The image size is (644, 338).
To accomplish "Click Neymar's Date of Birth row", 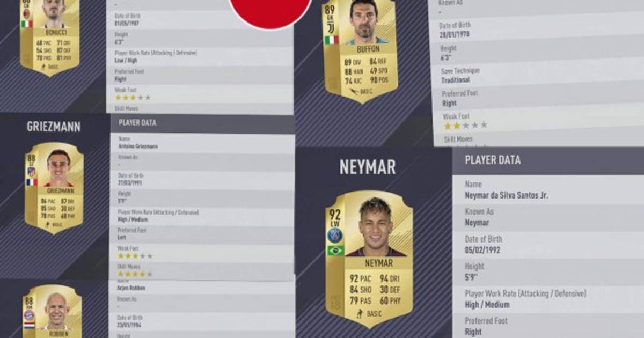I will 548,245.
